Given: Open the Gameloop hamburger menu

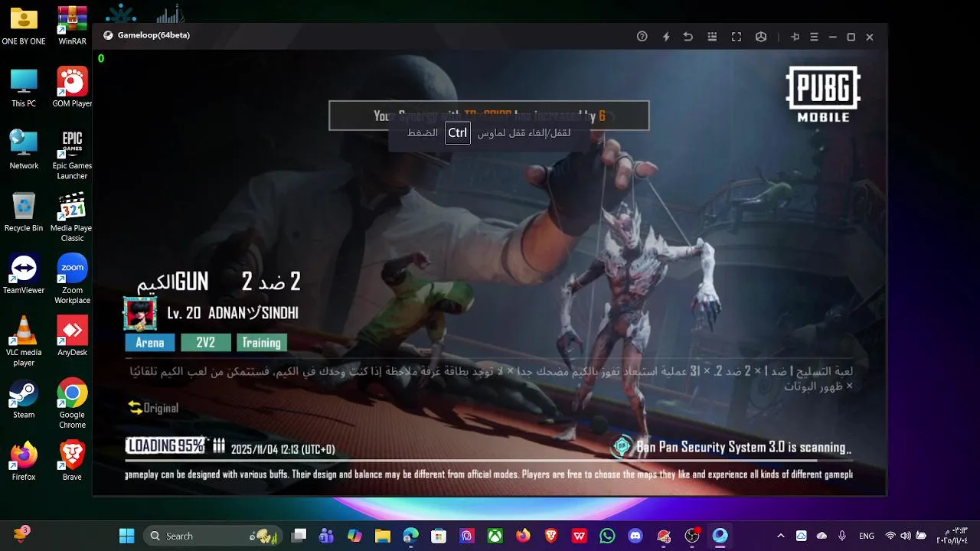Looking at the screenshot, I should pyautogui.click(x=814, y=37).
